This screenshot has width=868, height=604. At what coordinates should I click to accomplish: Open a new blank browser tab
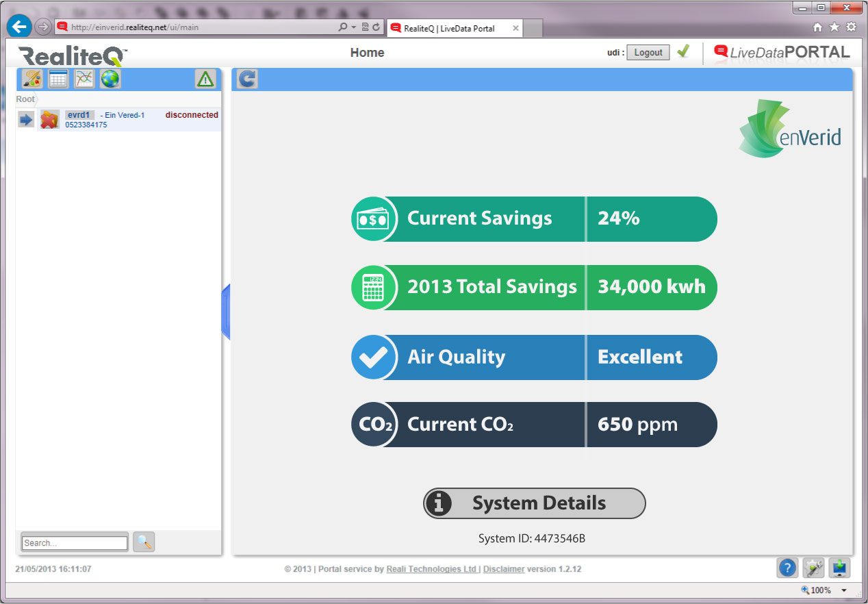tap(533, 29)
